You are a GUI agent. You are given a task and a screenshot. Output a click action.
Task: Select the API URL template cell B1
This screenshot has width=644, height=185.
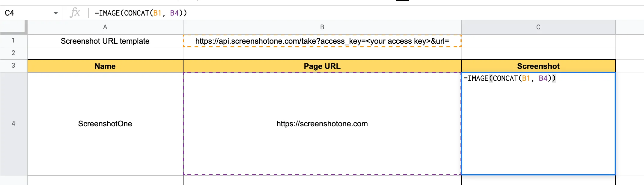pos(322,41)
